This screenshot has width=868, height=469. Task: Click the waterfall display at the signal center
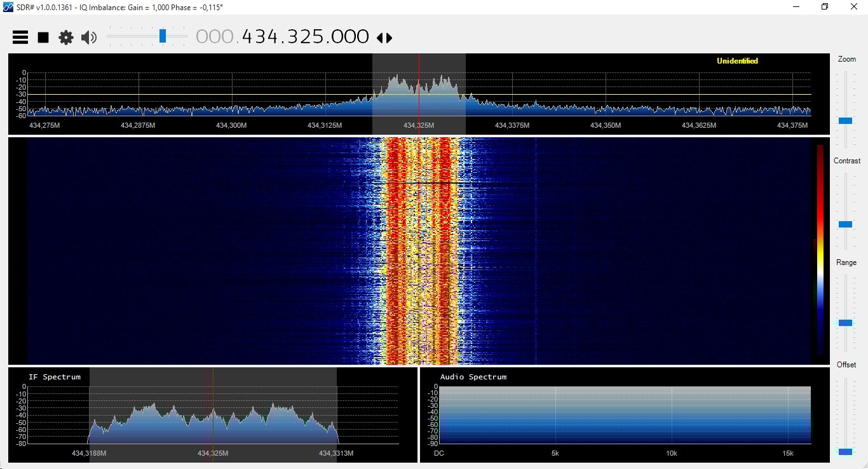pyautogui.click(x=419, y=251)
